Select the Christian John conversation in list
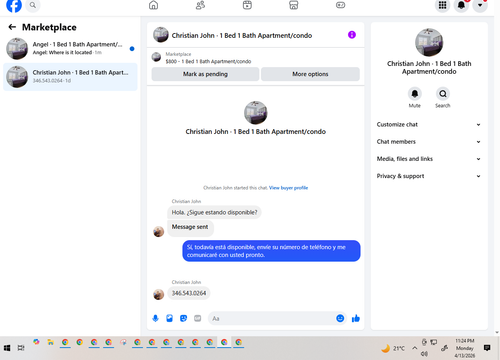500x360 pixels. point(70,77)
